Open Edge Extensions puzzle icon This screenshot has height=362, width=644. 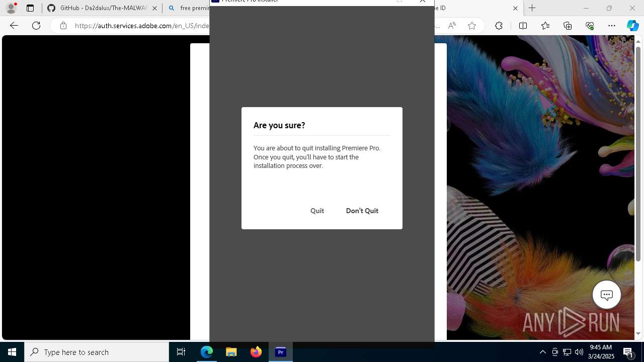499,26
